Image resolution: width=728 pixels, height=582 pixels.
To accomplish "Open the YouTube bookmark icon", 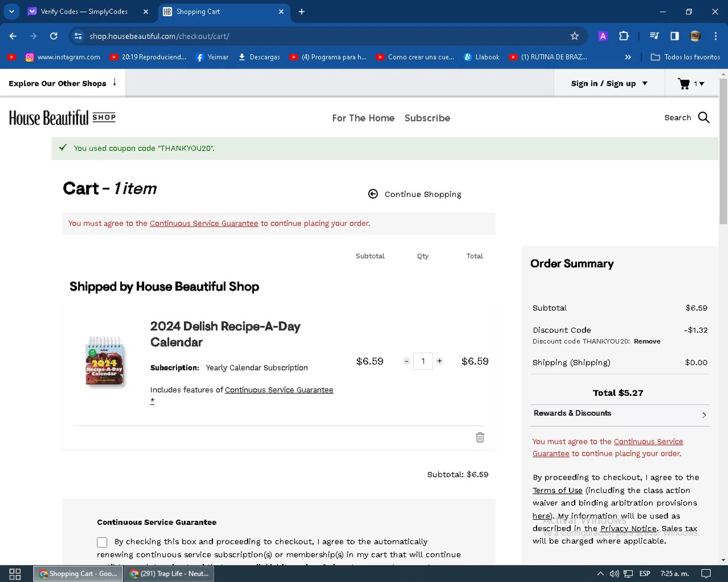I will [12, 57].
